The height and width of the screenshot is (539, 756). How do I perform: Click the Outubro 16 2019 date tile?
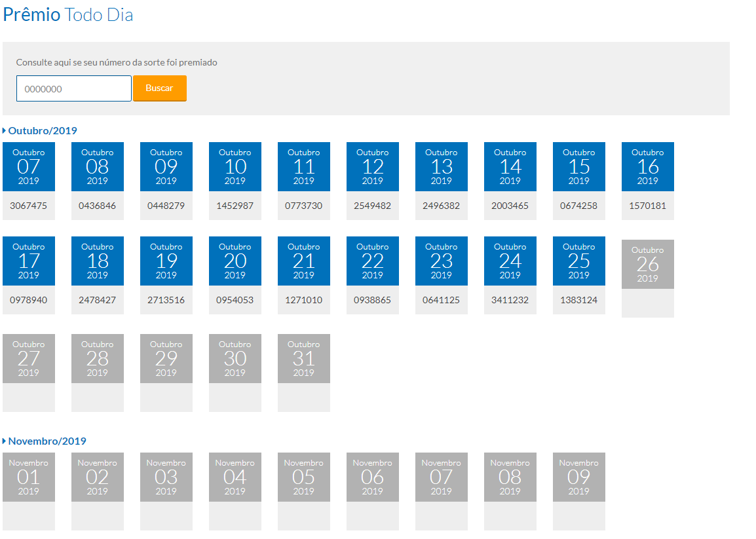647,167
